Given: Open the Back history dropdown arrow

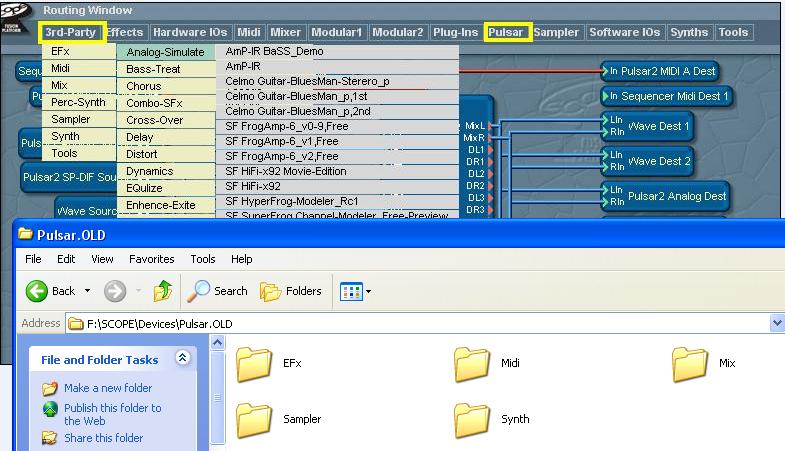Looking at the screenshot, I should tap(88, 291).
